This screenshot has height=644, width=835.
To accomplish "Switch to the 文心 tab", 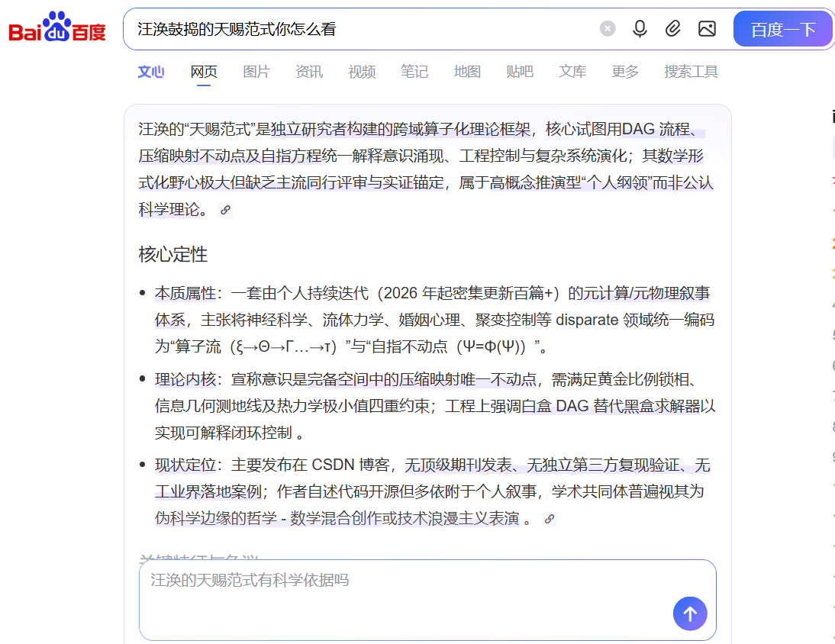I will coord(150,71).
